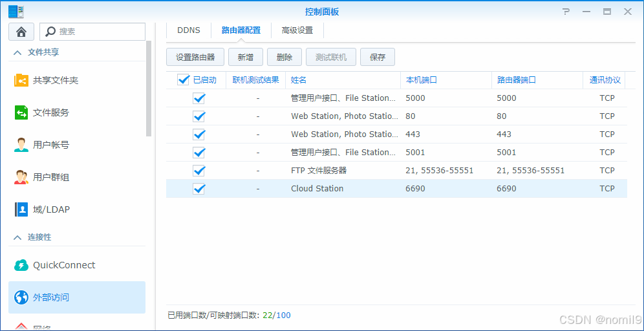Open the QuickConnect label in sidebar

(64, 265)
